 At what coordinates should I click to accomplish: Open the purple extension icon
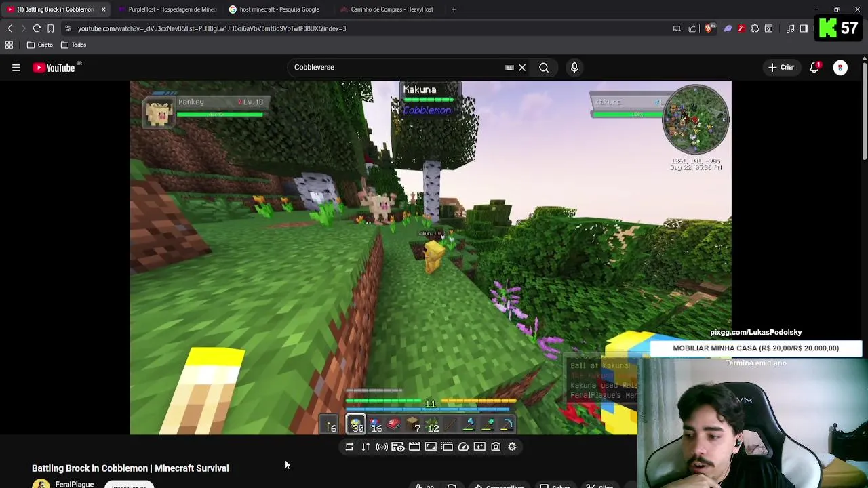coord(728,28)
